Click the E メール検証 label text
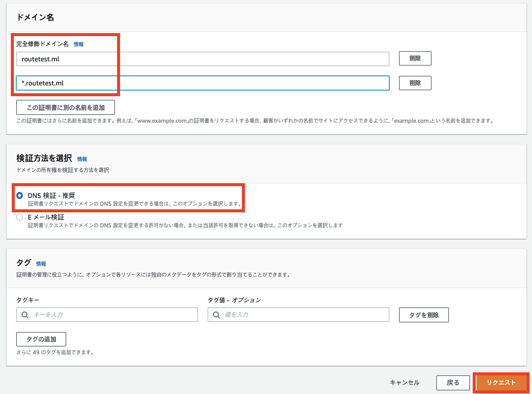The width and height of the screenshot is (532, 394). (46, 217)
